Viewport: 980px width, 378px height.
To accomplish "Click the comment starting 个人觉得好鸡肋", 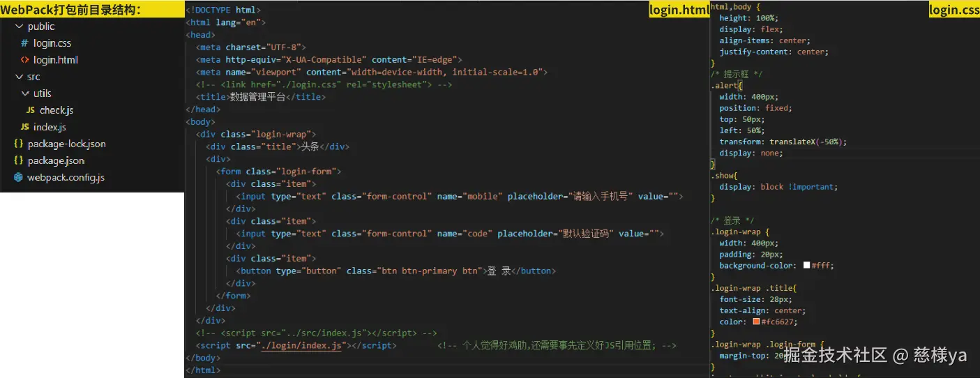I will click(x=557, y=345).
